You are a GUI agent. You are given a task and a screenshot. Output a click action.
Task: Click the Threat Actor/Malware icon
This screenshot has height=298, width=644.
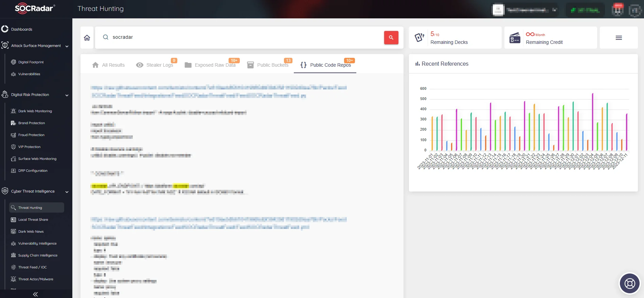(14, 279)
